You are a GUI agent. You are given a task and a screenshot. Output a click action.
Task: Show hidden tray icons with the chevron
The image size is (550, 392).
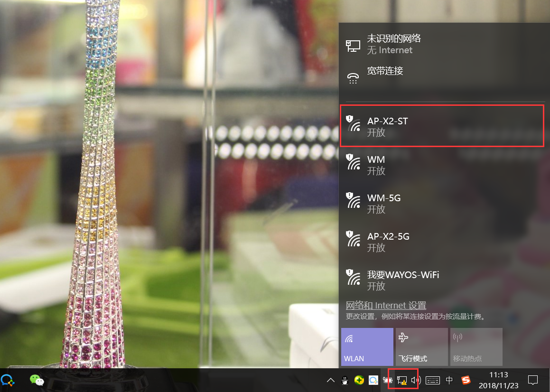330,380
